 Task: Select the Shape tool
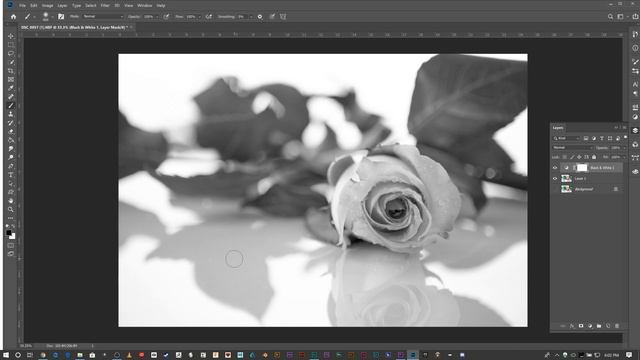coord(11,192)
